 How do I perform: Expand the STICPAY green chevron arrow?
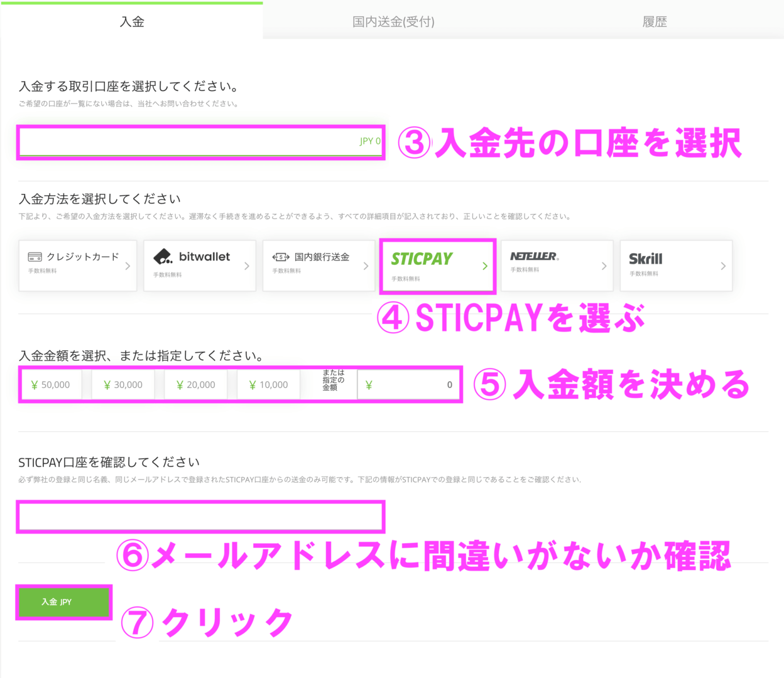[485, 266]
